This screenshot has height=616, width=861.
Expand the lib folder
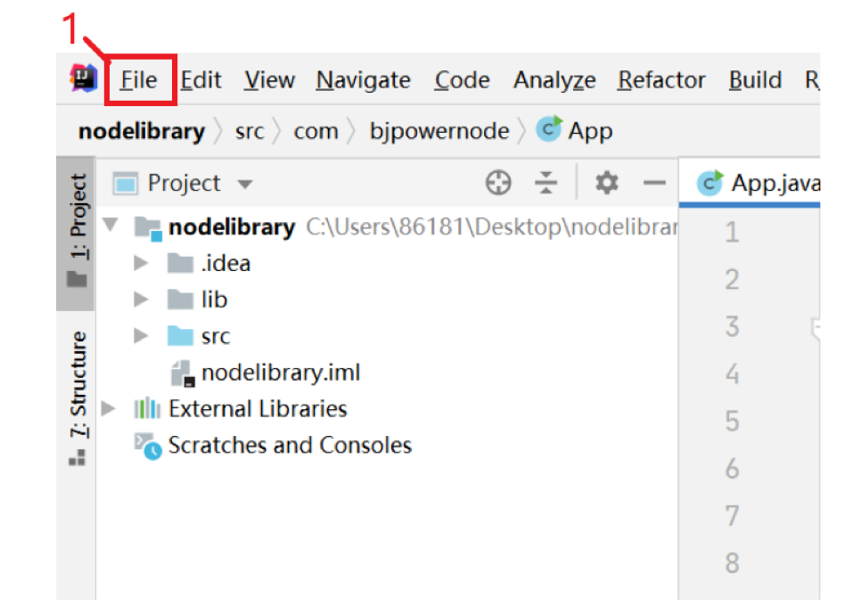click(x=141, y=300)
